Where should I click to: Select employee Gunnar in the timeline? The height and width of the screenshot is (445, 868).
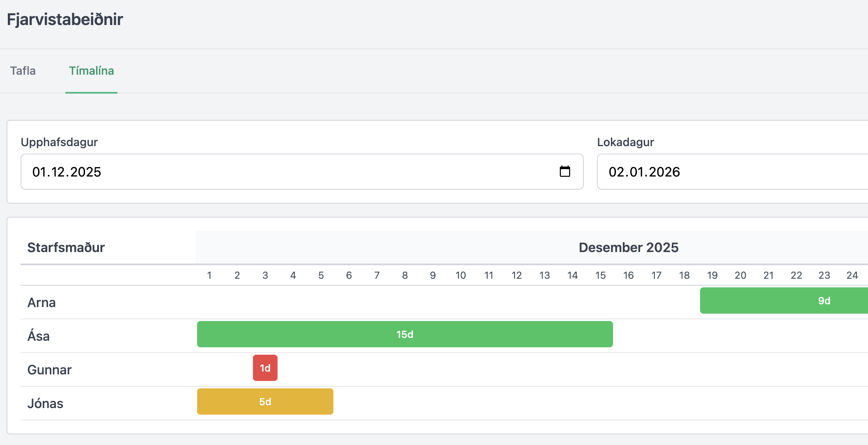pos(50,370)
